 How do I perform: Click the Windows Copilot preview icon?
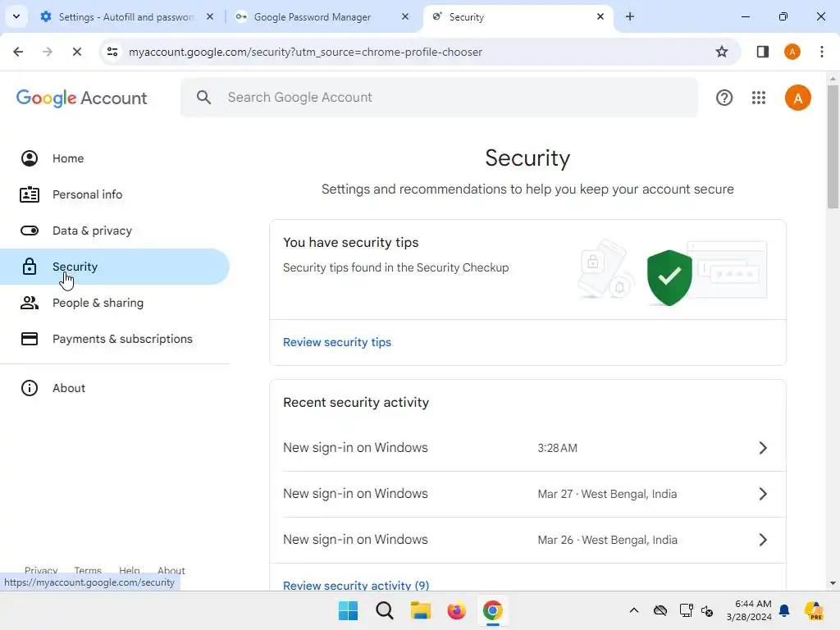[814, 610]
